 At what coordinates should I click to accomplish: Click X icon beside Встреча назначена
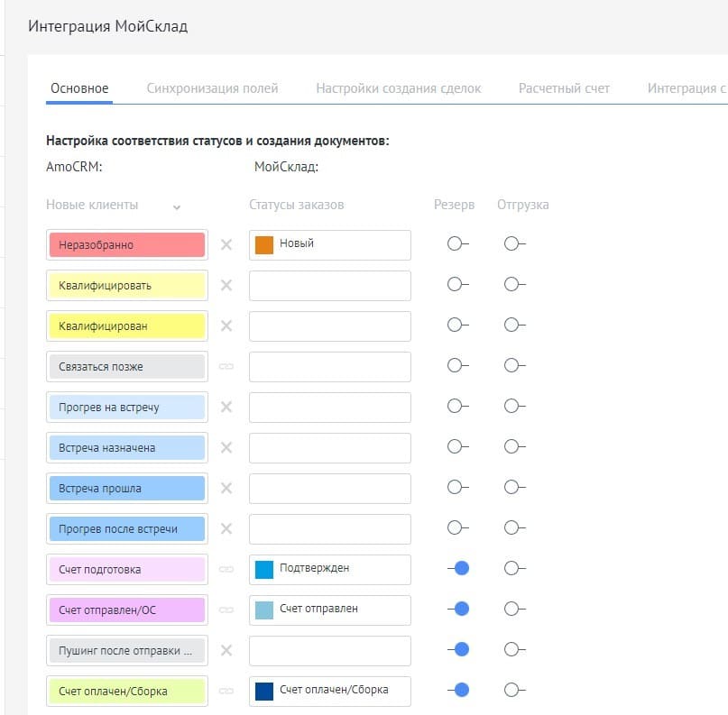tap(226, 447)
